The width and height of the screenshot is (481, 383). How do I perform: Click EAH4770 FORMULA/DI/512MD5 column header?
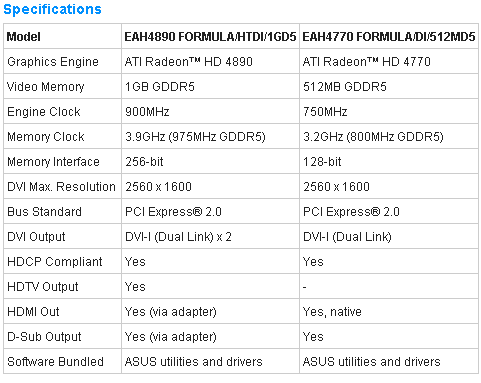point(389,37)
